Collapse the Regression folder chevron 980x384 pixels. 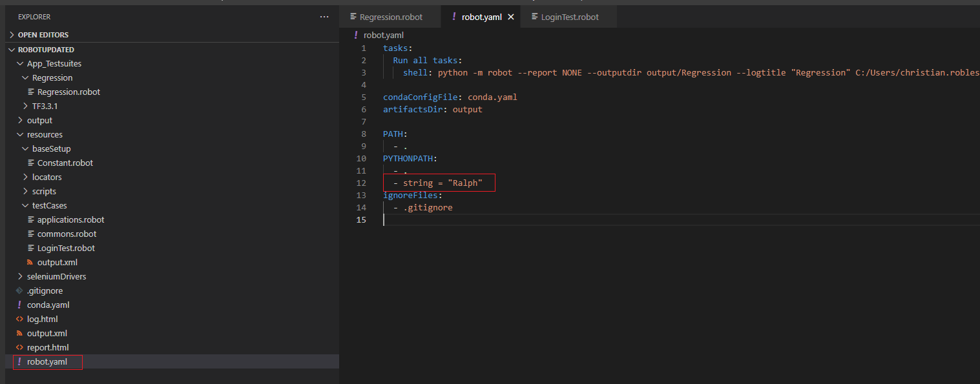point(26,77)
